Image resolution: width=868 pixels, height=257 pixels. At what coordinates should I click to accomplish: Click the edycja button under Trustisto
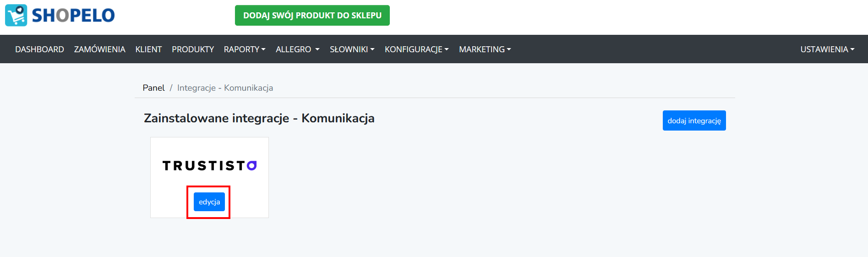click(209, 202)
